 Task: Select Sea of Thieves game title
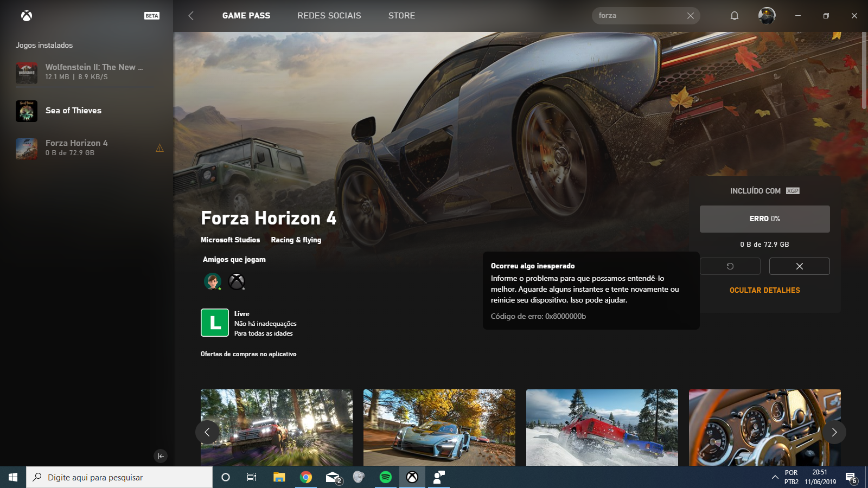74,111
